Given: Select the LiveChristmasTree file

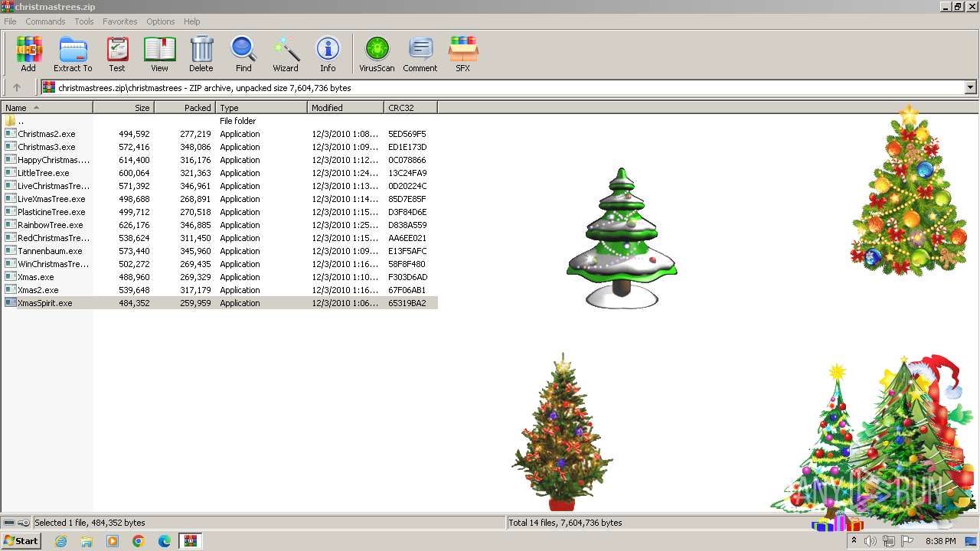Looking at the screenshot, I should (220, 186).
